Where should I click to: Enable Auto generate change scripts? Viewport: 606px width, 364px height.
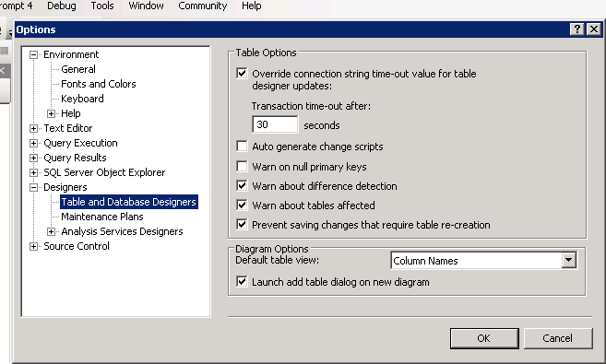tap(242, 147)
